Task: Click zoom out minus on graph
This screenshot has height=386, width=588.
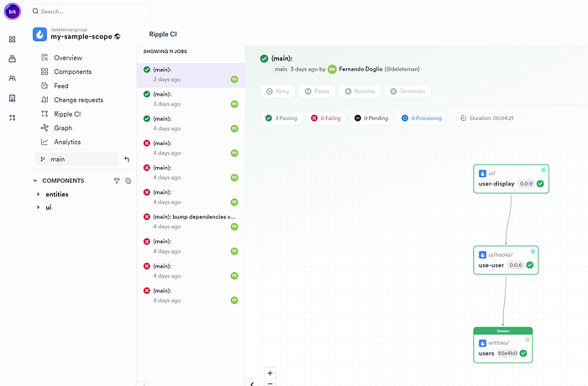Action: [270, 383]
